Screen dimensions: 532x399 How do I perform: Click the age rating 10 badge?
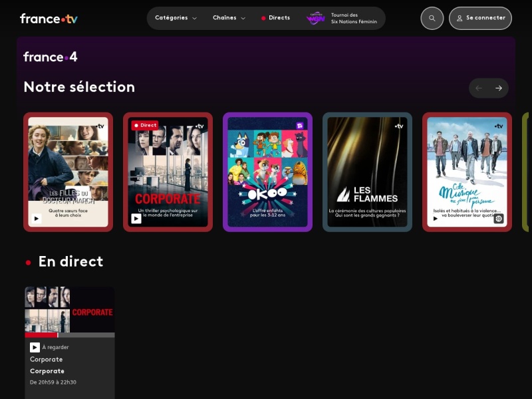point(498,219)
